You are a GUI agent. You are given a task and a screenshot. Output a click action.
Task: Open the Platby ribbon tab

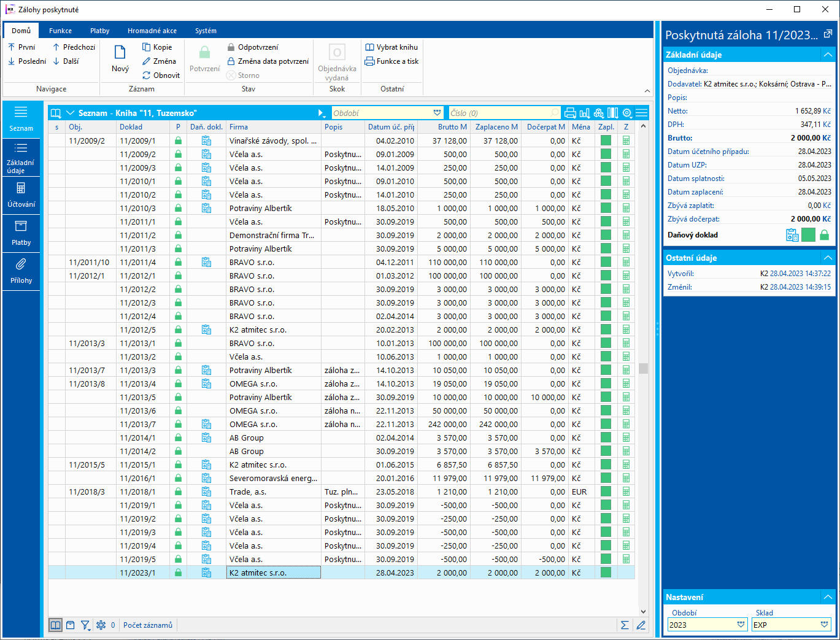[x=99, y=31]
